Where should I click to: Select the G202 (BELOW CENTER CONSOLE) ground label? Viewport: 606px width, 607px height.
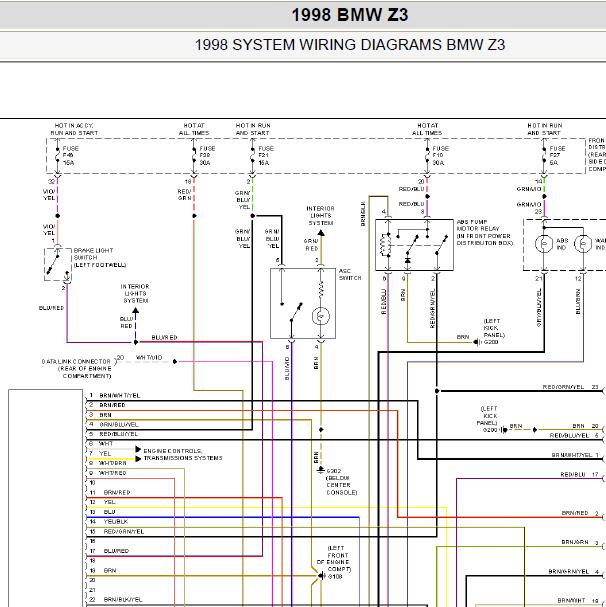click(x=342, y=482)
